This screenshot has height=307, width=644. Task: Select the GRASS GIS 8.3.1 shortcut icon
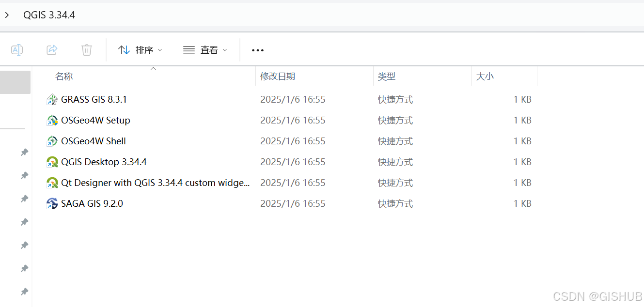pos(52,100)
